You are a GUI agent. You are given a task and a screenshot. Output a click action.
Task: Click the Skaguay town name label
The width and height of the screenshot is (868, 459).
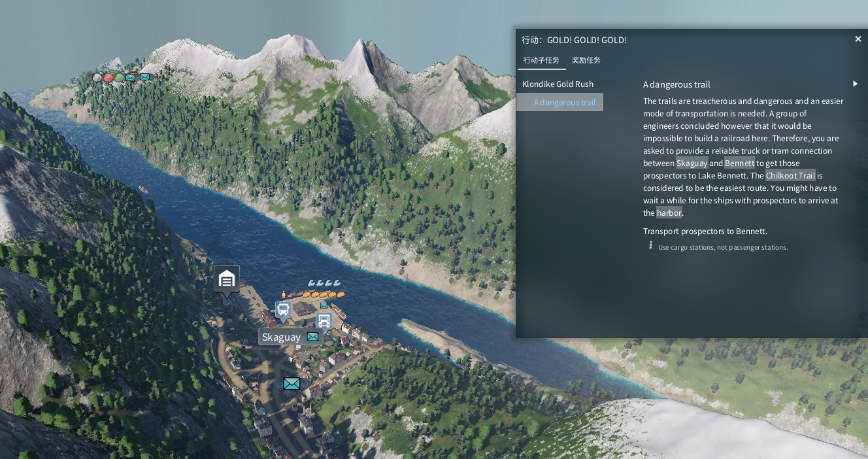click(282, 337)
